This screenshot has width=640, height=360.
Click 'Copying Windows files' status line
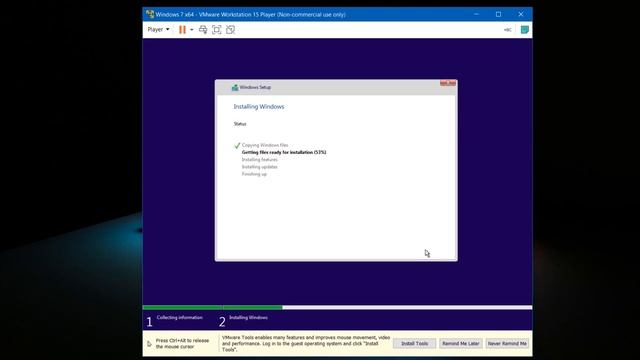pyautogui.click(x=265, y=145)
